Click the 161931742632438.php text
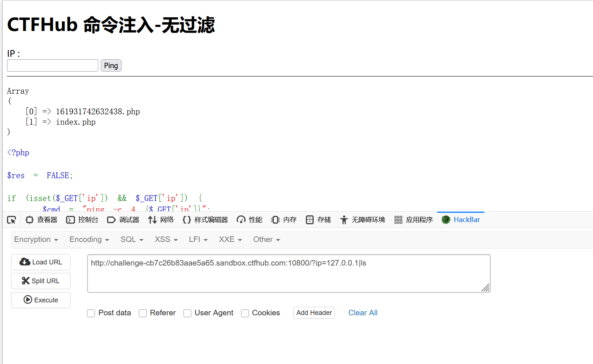593x364 pixels. (x=98, y=112)
